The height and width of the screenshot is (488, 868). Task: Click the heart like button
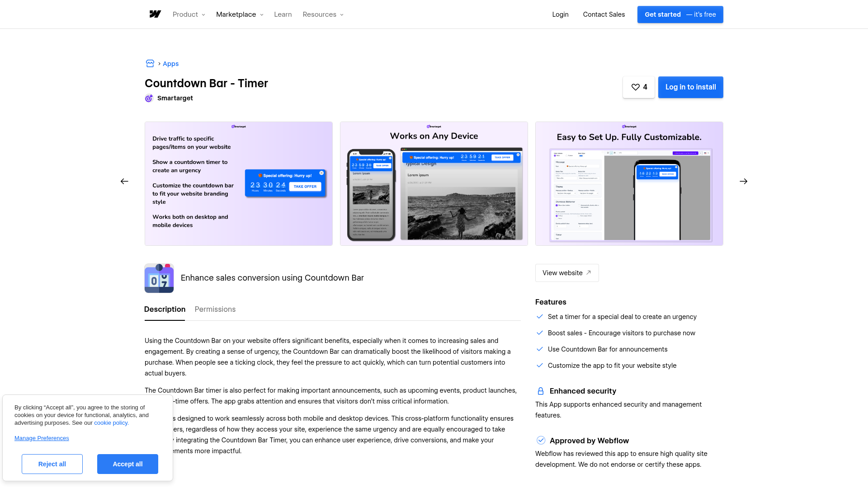pos(638,87)
